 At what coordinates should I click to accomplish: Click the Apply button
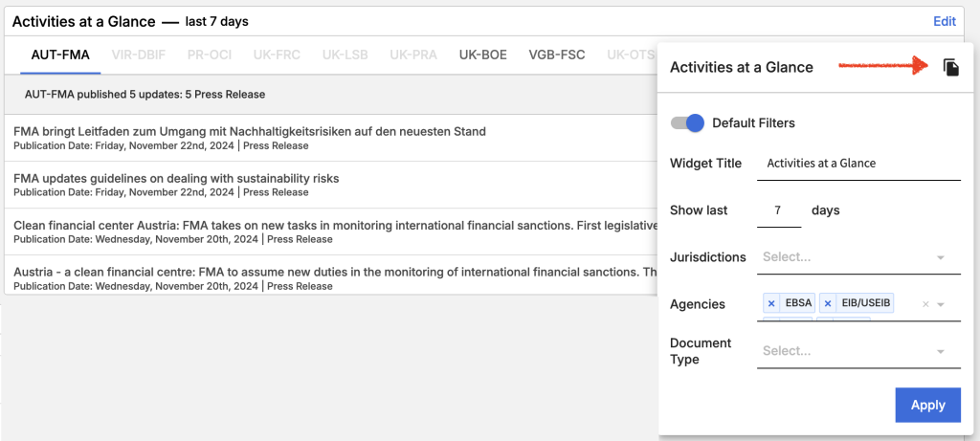(x=927, y=405)
